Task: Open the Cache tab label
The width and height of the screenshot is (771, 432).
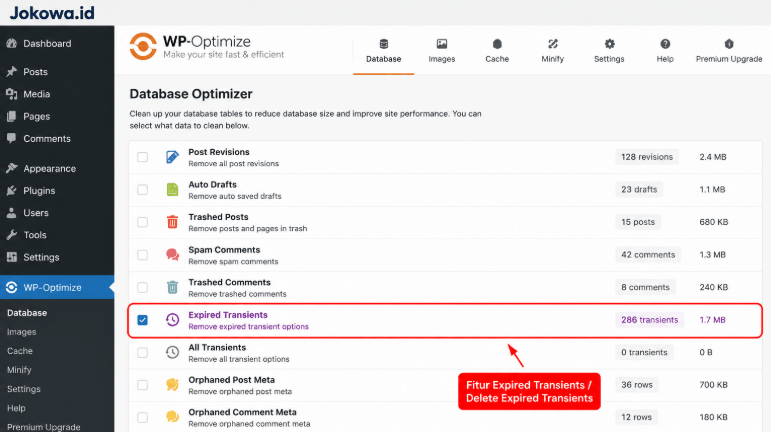Action: 497,59
